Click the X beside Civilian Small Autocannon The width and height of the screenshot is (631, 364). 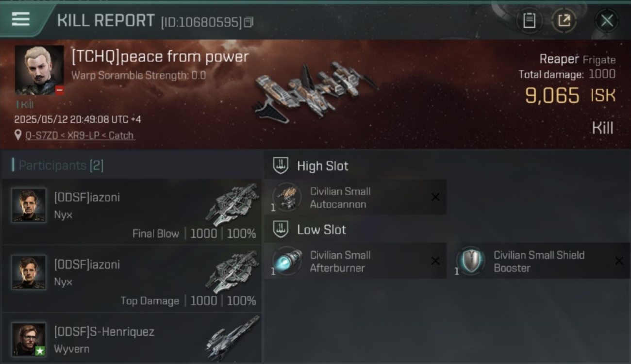coord(435,197)
